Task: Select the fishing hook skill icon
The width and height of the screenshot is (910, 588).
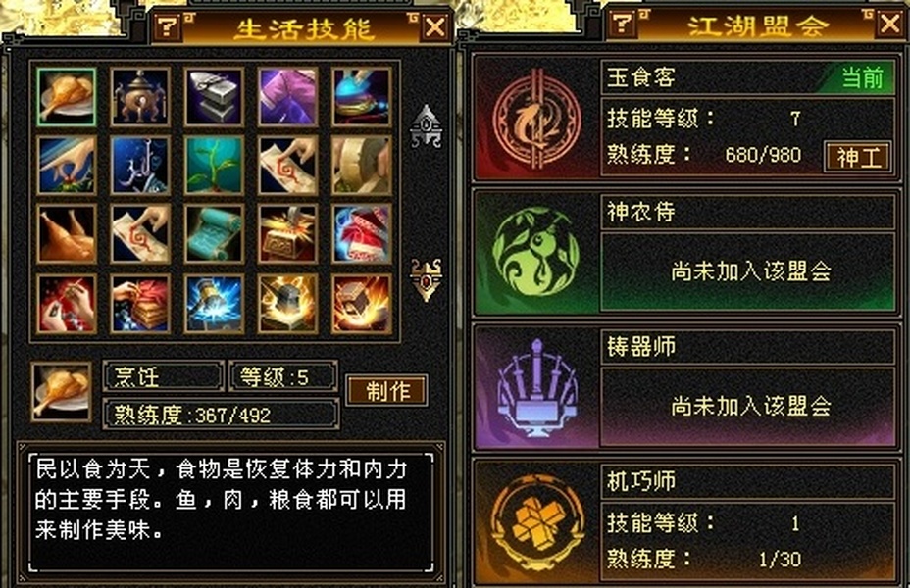Action: (x=140, y=166)
